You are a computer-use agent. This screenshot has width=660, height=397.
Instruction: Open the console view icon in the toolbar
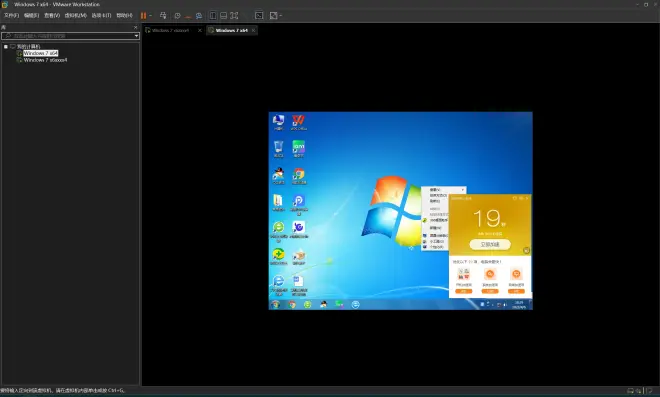click(x=259, y=16)
